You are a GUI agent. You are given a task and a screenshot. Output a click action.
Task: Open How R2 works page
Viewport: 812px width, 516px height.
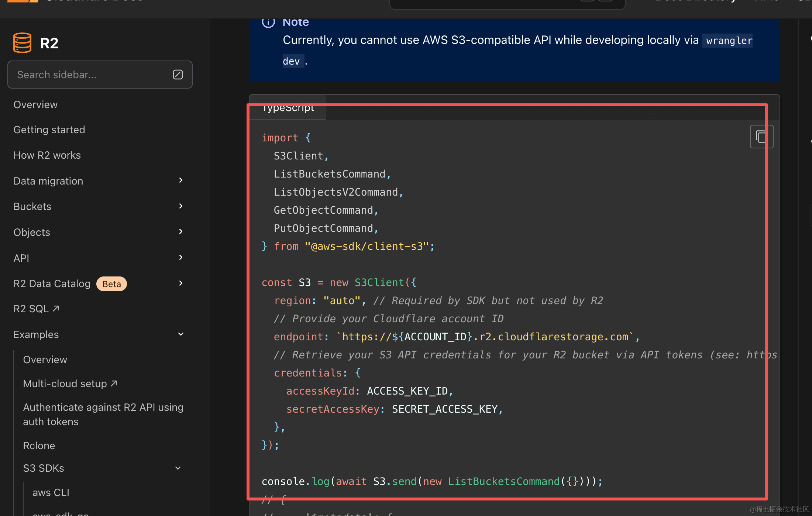[47, 155]
